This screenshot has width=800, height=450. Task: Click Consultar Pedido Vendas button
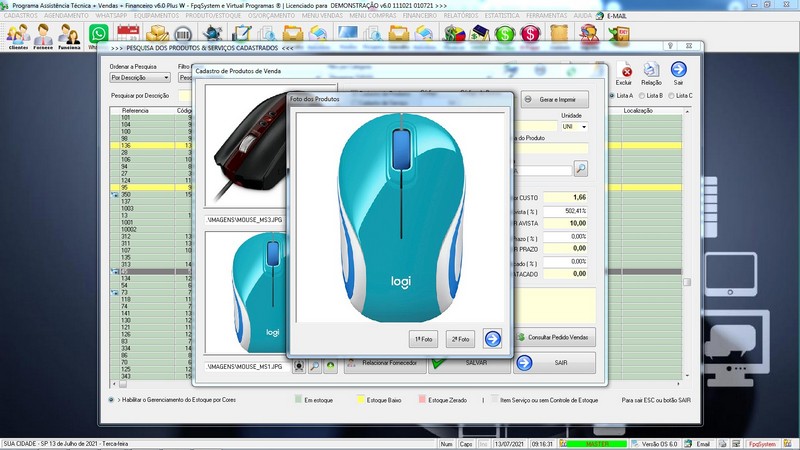coord(555,337)
